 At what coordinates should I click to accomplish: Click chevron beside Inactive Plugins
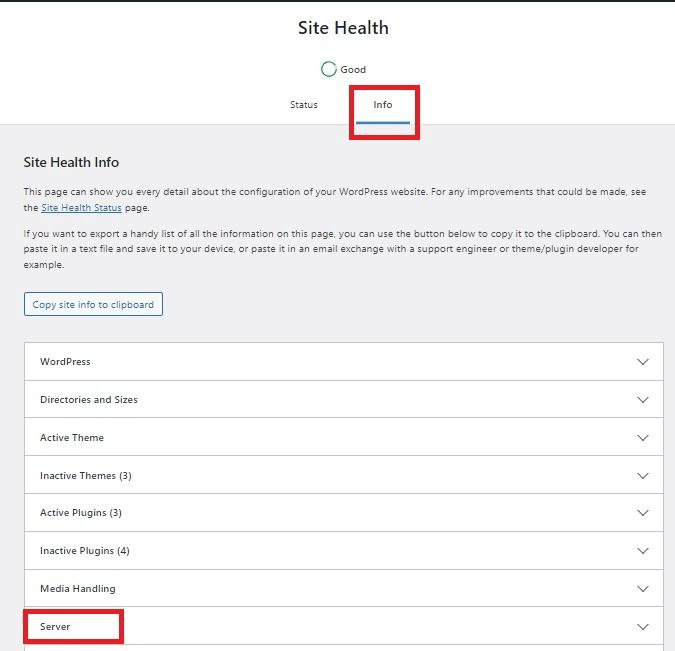(643, 551)
